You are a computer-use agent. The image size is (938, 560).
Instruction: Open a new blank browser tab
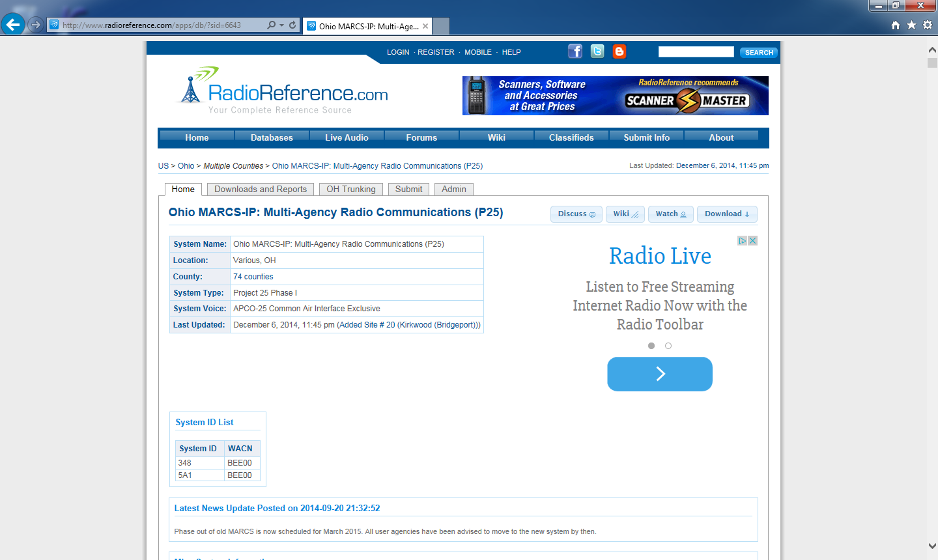[x=441, y=26]
